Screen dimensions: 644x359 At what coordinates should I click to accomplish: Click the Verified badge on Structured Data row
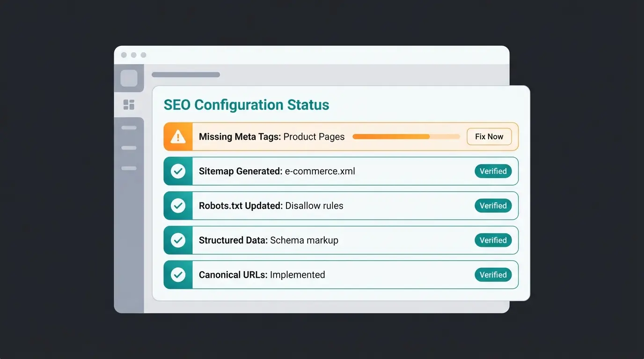click(x=493, y=240)
